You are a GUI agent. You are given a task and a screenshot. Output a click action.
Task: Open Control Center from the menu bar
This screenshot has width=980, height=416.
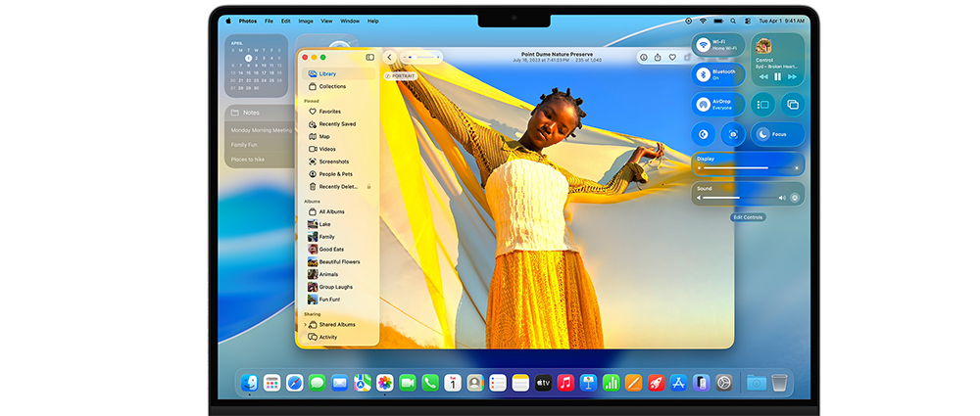(x=748, y=21)
